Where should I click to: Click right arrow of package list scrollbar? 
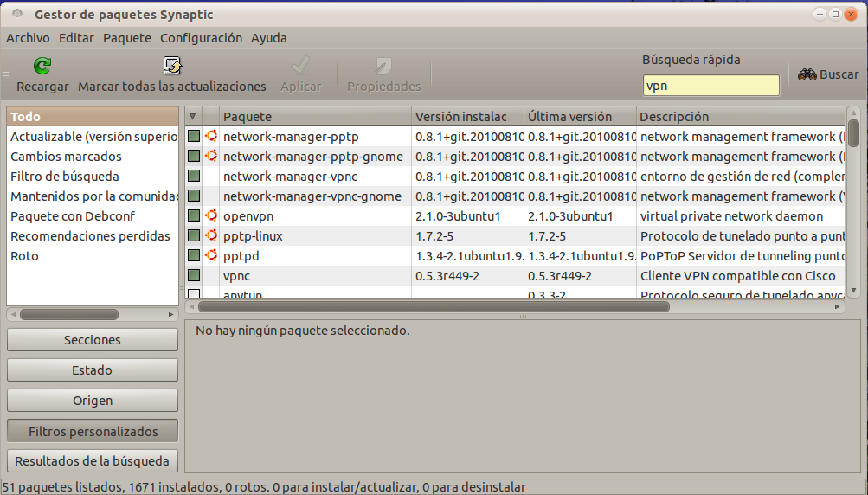pyautogui.click(x=838, y=306)
